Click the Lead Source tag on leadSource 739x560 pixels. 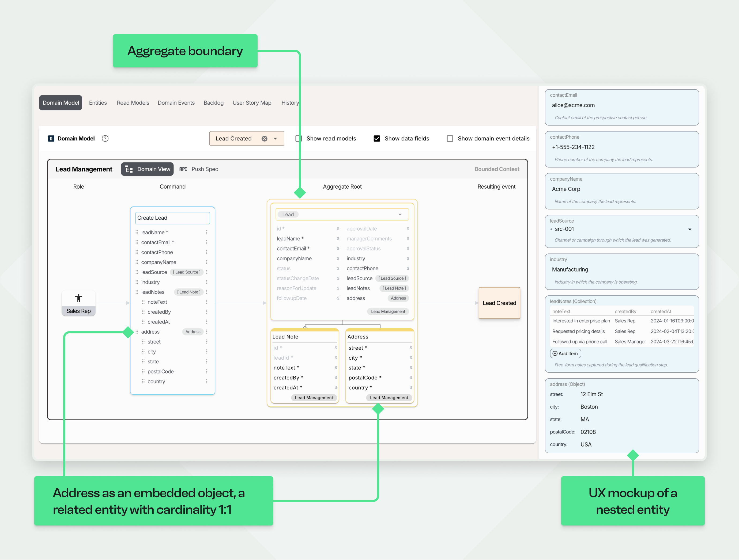pos(187,272)
